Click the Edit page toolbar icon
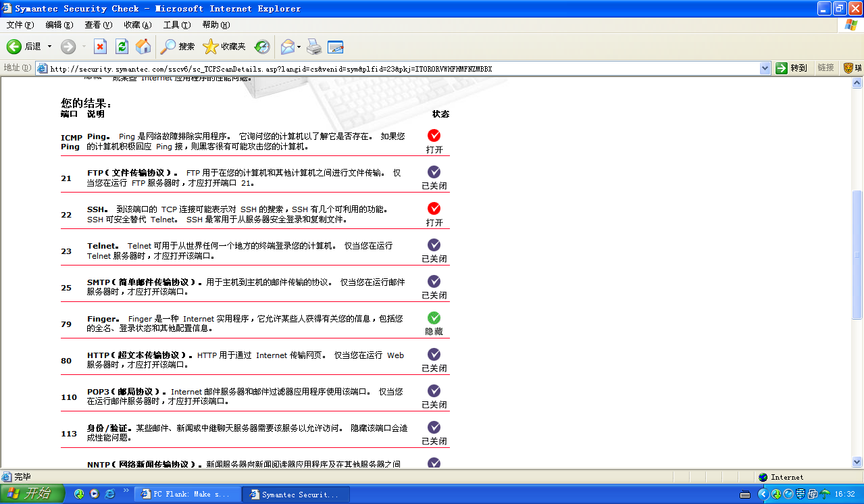Viewport: 864px width, 504px height. click(x=336, y=47)
